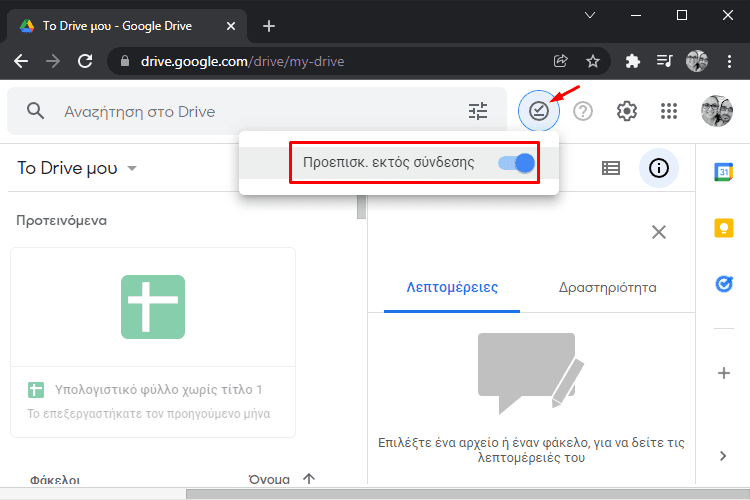The width and height of the screenshot is (750, 500).
Task: Bookmark this page with the star
Action: [593, 61]
